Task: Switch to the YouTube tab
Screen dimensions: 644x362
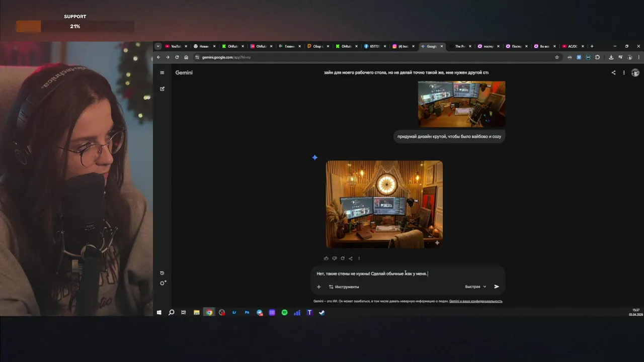Action: [x=176, y=46]
